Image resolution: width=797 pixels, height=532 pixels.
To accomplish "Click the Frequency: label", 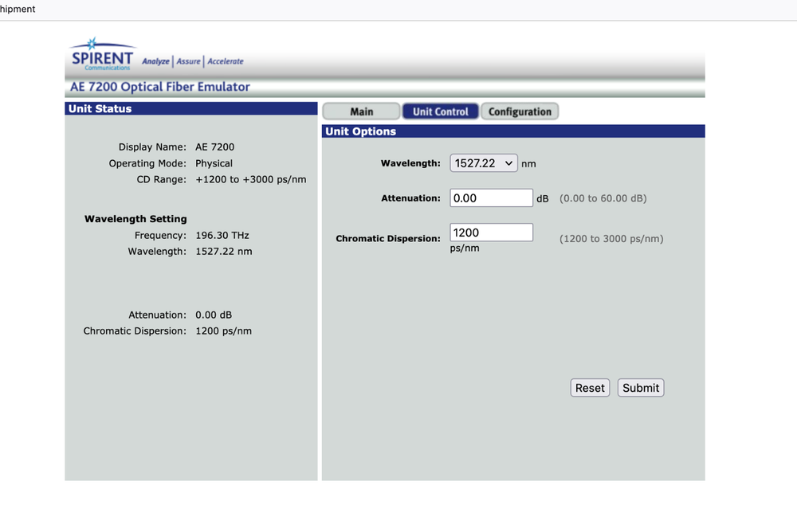I will point(160,235).
